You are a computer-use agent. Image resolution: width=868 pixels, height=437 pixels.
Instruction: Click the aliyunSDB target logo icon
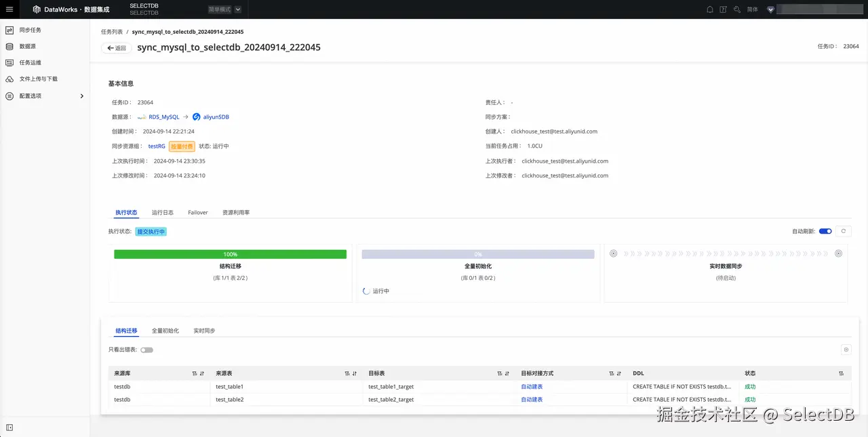197,117
